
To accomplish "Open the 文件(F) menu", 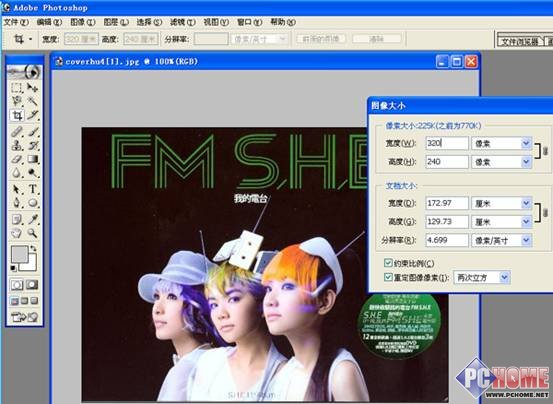I will click(x=16, y=22).
